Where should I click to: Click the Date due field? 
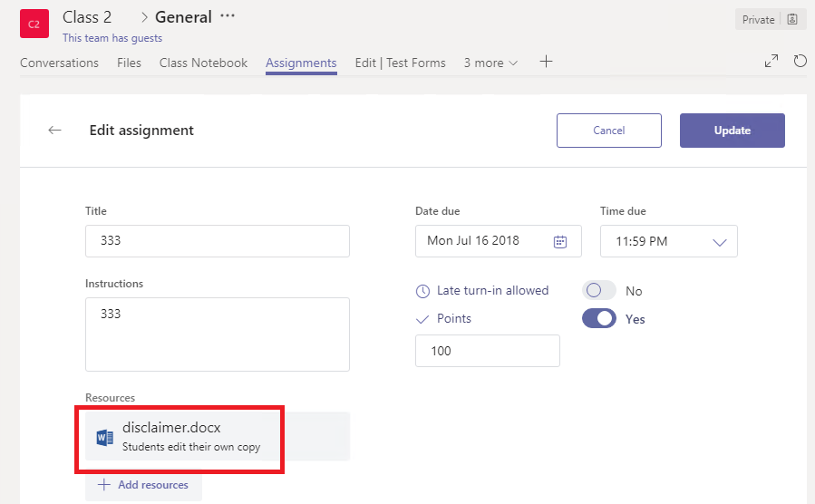(x=498, y=241)
